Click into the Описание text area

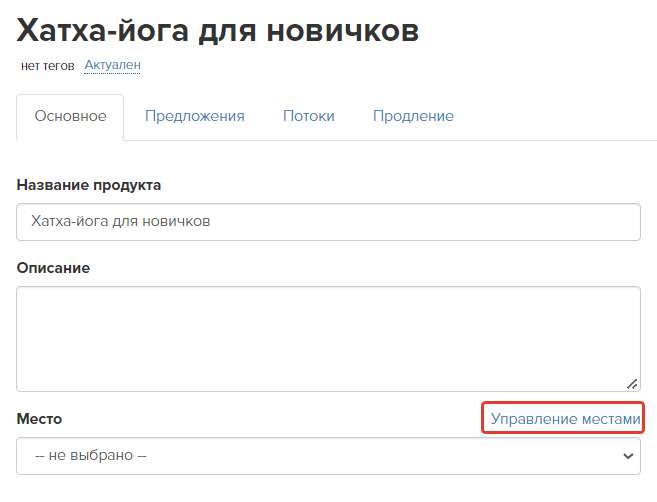pos(328,339)
